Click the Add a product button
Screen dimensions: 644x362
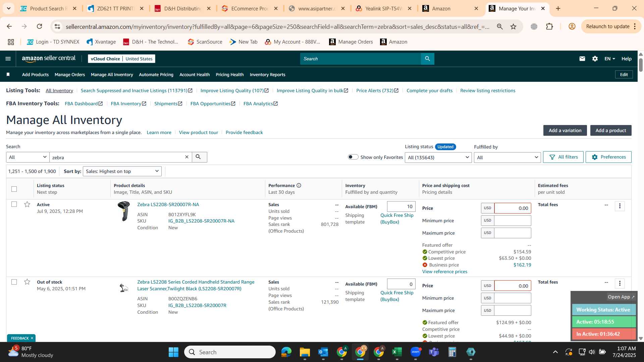[611, 130]
